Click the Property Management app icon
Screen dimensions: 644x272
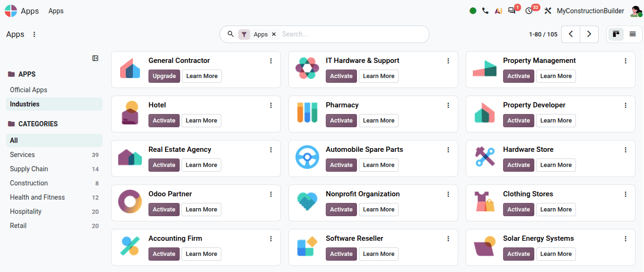pyautogui.click(x=484, y=69)
